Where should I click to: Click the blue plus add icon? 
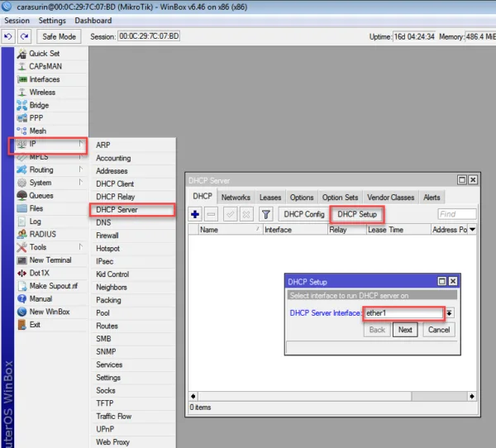(x=196, y=214)
